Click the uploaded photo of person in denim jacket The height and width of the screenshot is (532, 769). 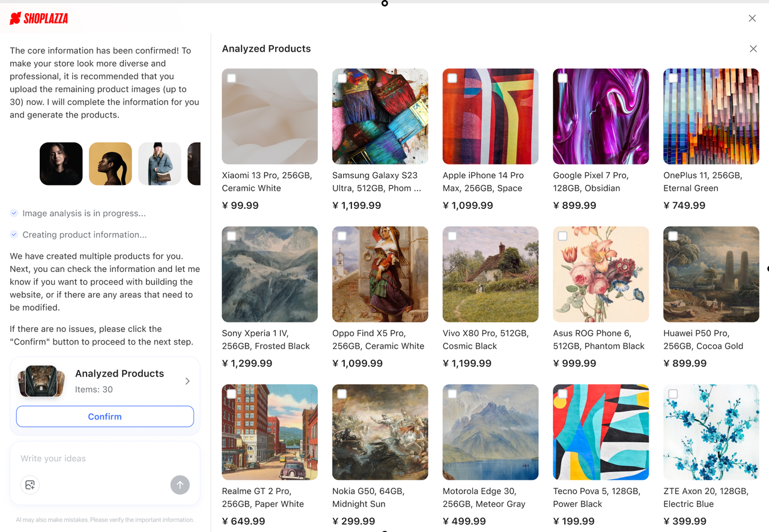pyautogui.click(x=160, y=164)
